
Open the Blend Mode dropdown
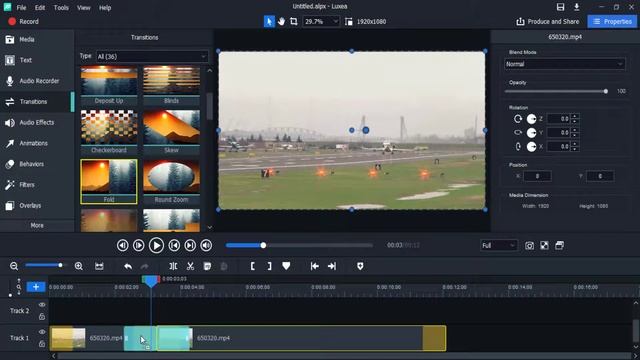564,64
